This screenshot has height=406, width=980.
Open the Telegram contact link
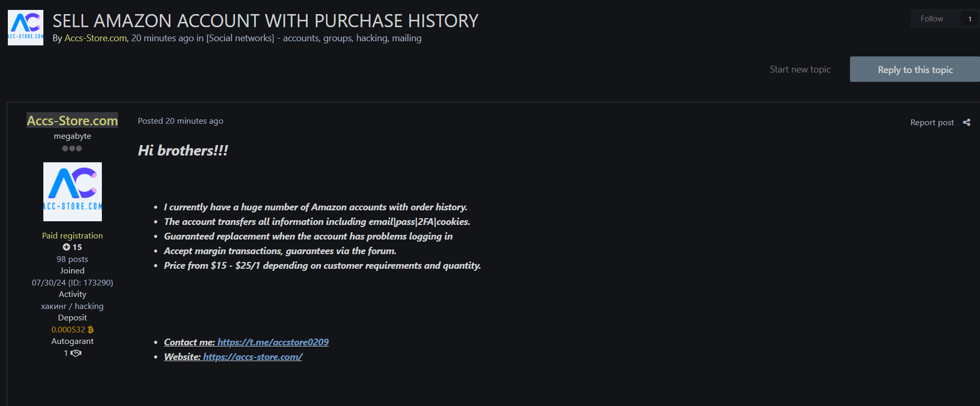273,342
